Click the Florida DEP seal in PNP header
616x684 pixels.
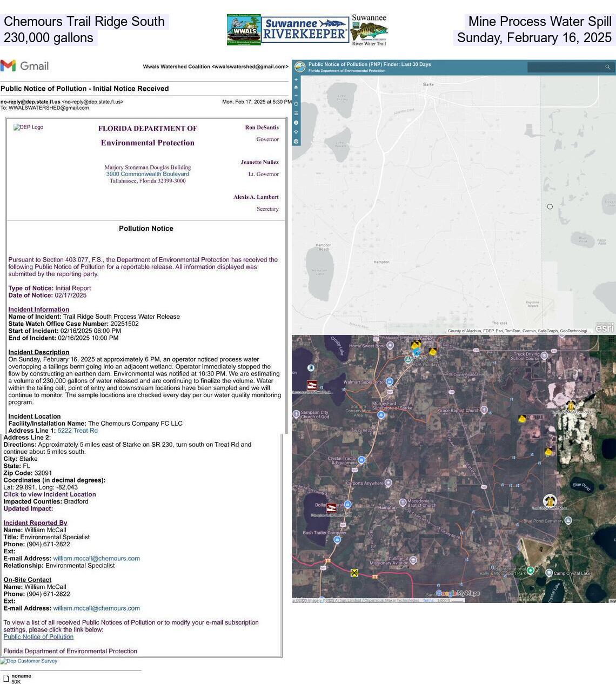pyautogui.click(x=300, y=67)
